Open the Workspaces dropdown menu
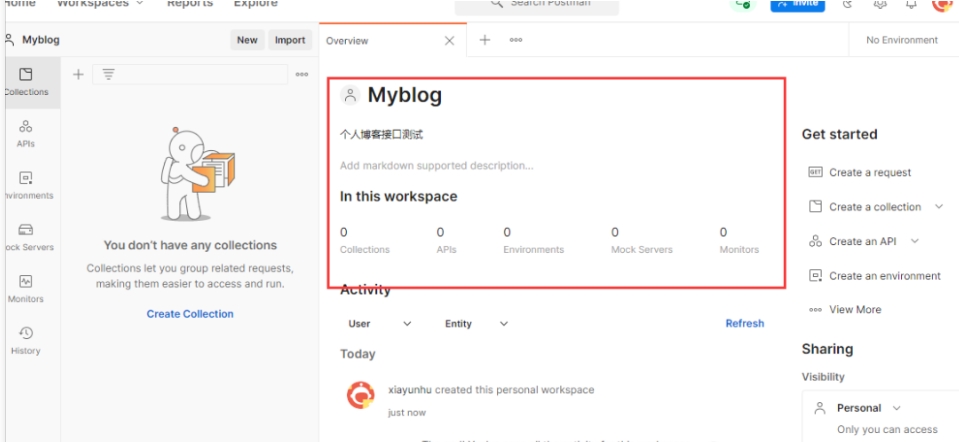The image size is (959, 442). pyautogui.click(x=100, y=4)
